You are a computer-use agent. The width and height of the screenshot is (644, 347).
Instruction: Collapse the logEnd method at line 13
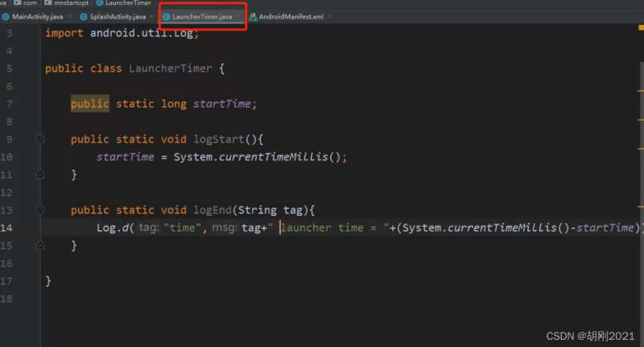pos(40,210)
